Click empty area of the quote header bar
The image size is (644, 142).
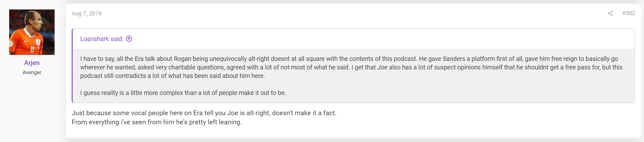coord(379,39)
